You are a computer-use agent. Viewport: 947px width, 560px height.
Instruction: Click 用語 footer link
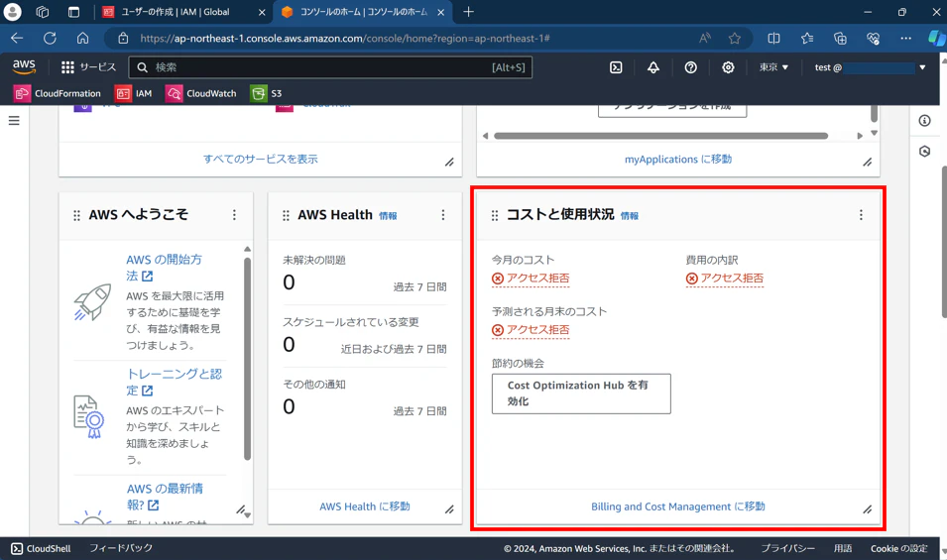point(843,548)
